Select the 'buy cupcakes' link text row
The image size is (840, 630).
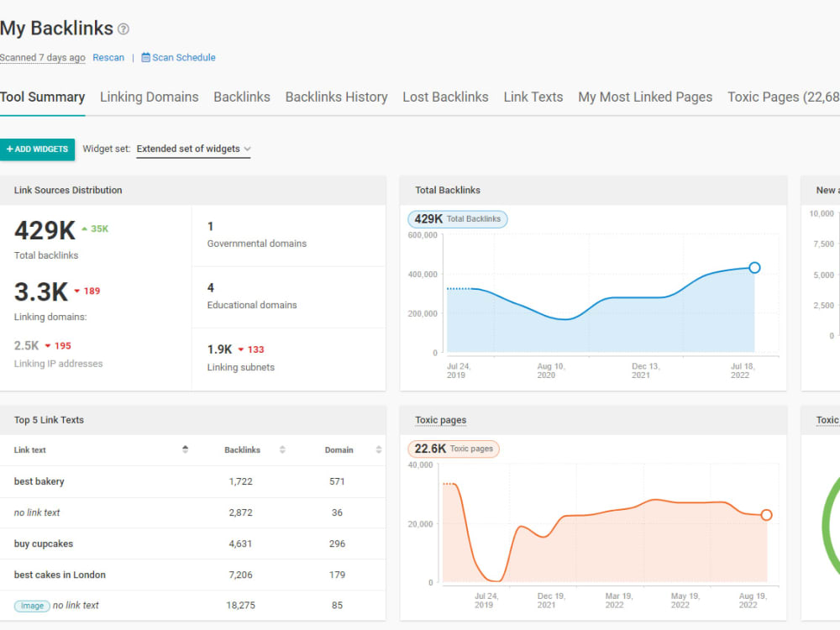point(192,543)
